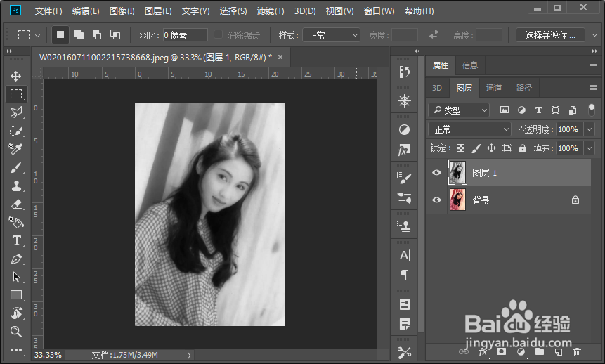Choose the Add to selection mode

[x=79, y=34]
